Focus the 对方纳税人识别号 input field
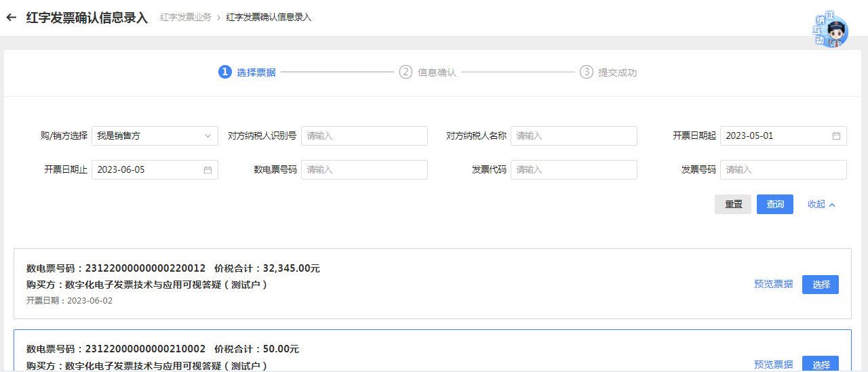The image size is (868, 372). [x=364, y=136]
